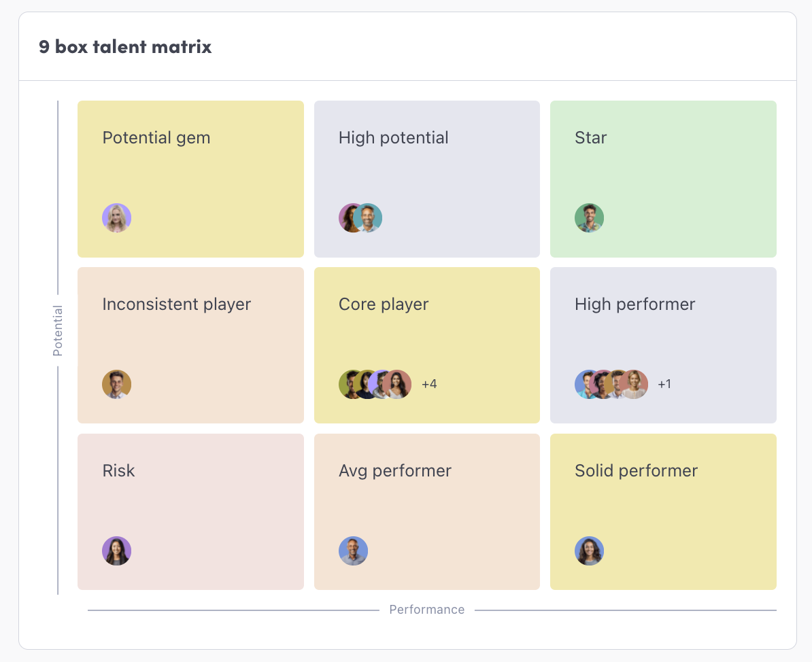Click the Solid performer label

pyautogui.click(x=636, y=470)
